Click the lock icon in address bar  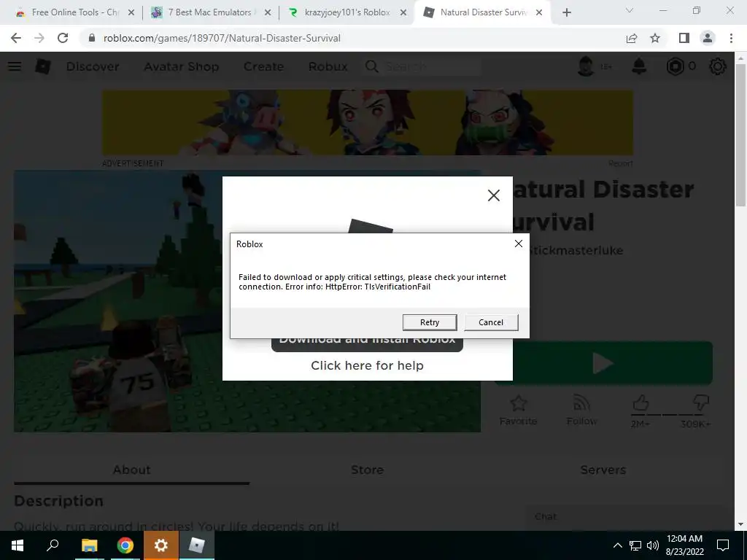[92, 38]
